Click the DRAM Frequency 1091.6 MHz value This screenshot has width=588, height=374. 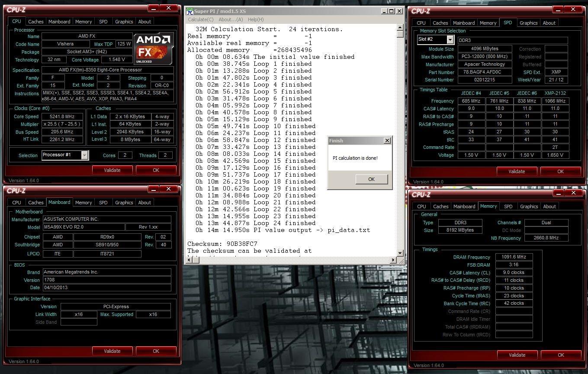(514, 257)
